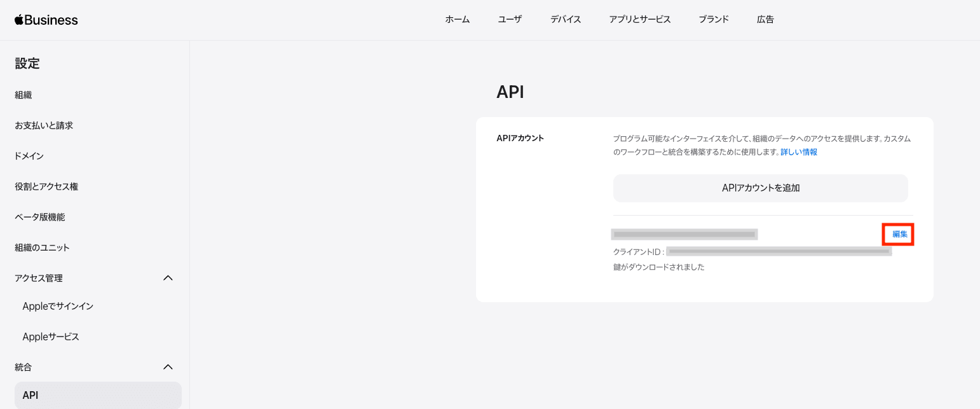Select 組織 in settings sidebar
The image size is (980, 409).
tap(24, 95)
